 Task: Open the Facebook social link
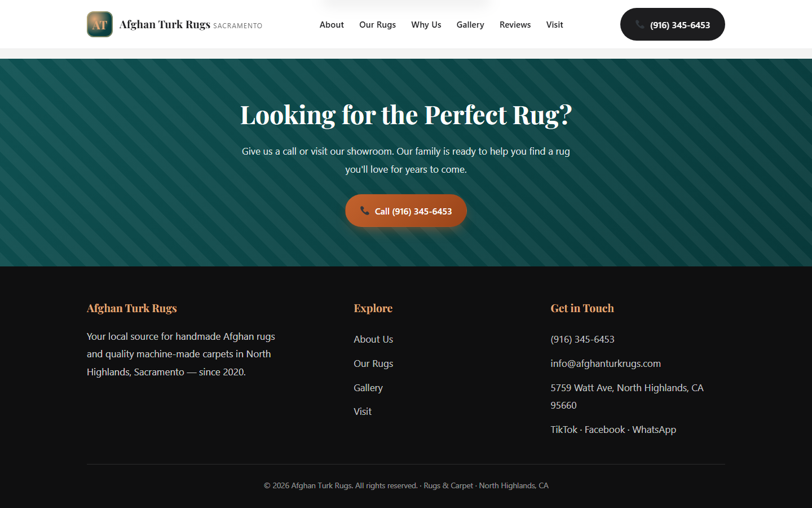604,430
